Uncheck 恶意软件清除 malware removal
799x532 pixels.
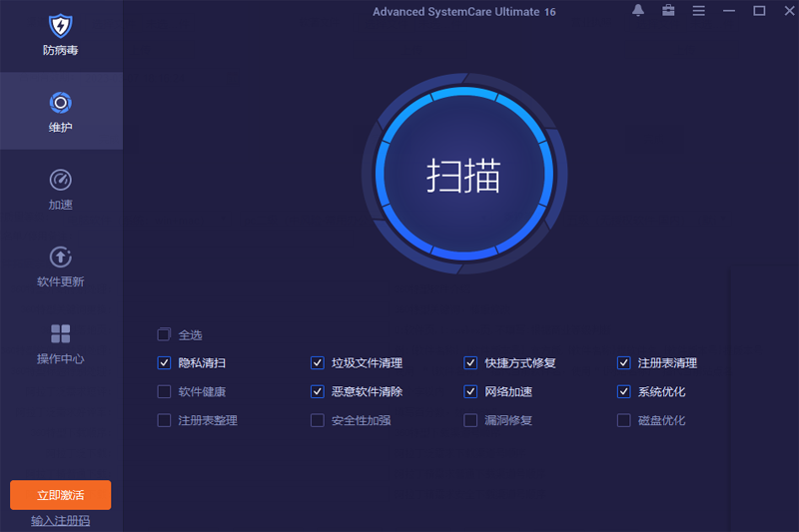(318, 391)
